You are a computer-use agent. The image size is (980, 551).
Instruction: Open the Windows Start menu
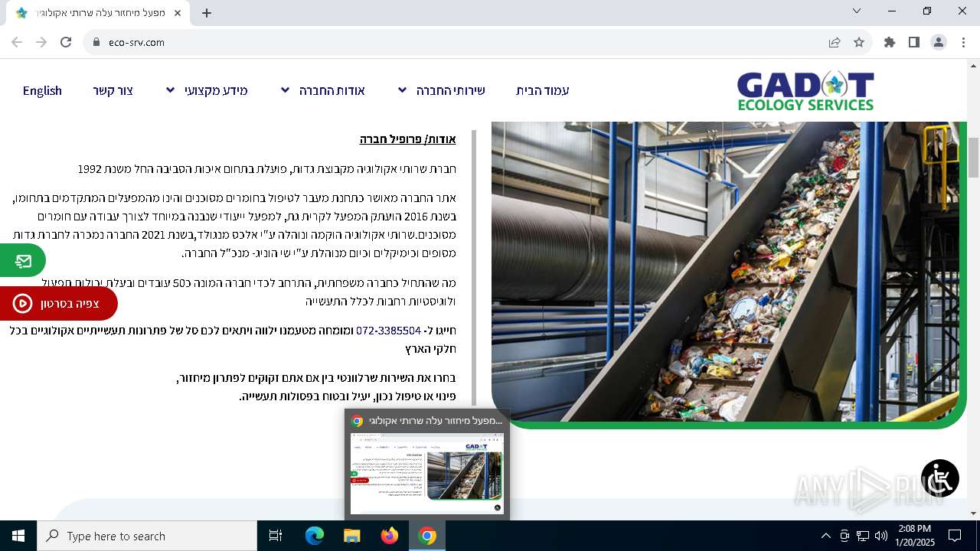coord(18,536)
